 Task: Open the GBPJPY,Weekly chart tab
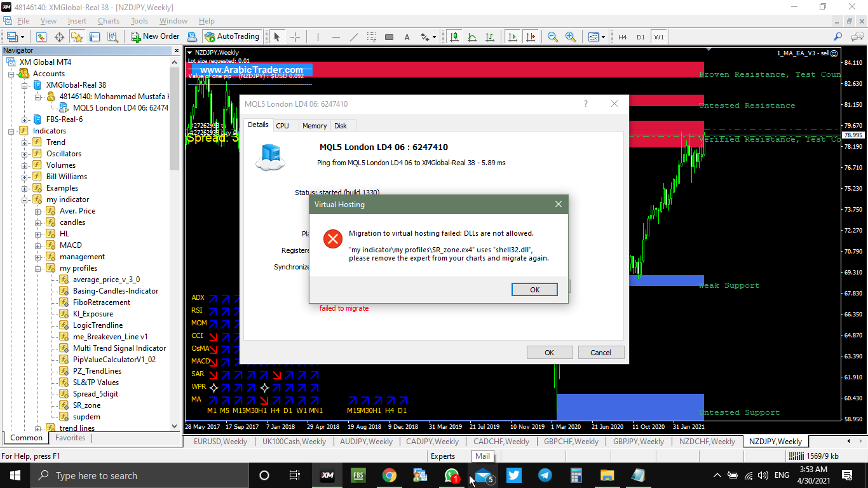click(639, 442)
